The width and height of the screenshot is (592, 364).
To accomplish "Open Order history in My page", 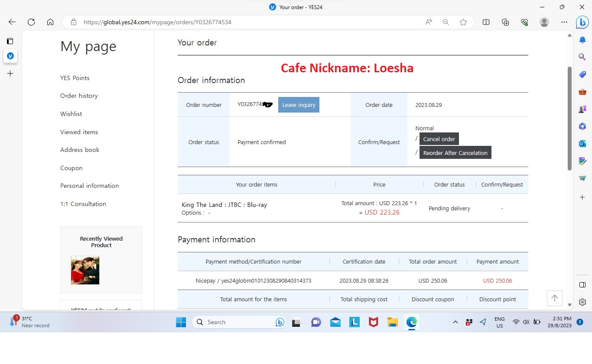I will tap(79, 96).
